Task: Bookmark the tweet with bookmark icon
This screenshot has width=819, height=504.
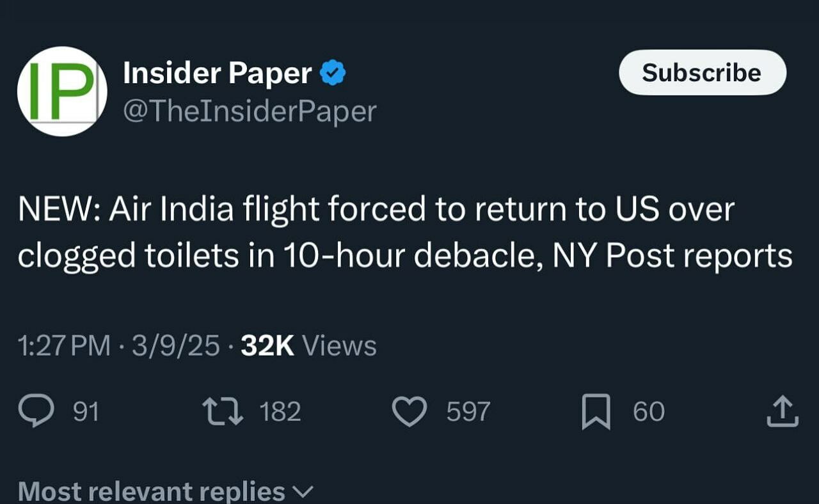Action: [596, 412]
